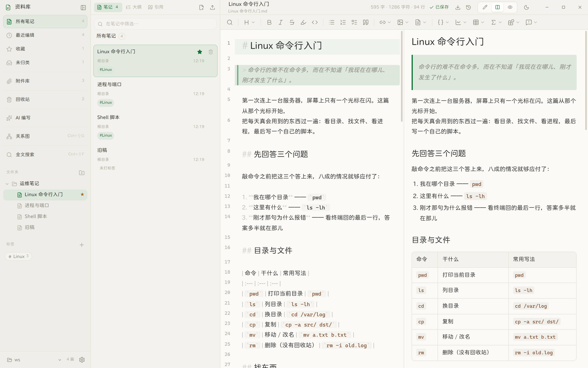Open the heading level dropdown
588x368 pixels.
point(250,22)
